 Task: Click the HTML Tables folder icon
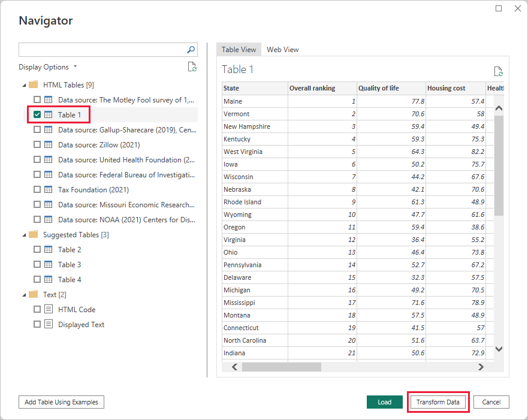pyautogui.click(x=34, y=85)
